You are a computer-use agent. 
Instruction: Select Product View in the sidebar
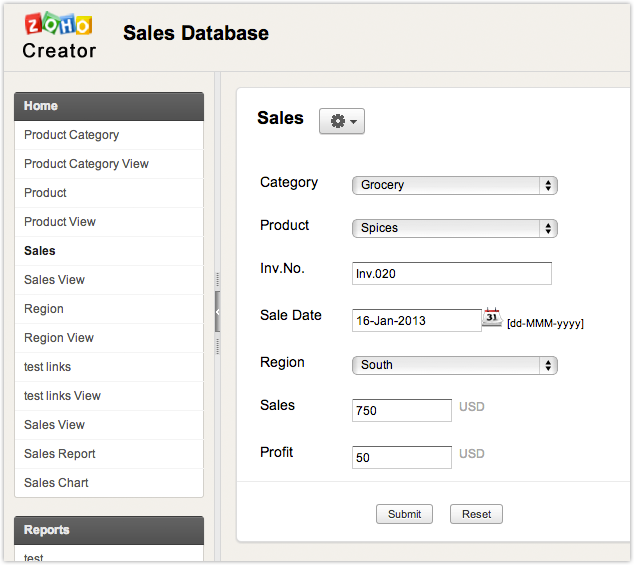tap(60, 222)
